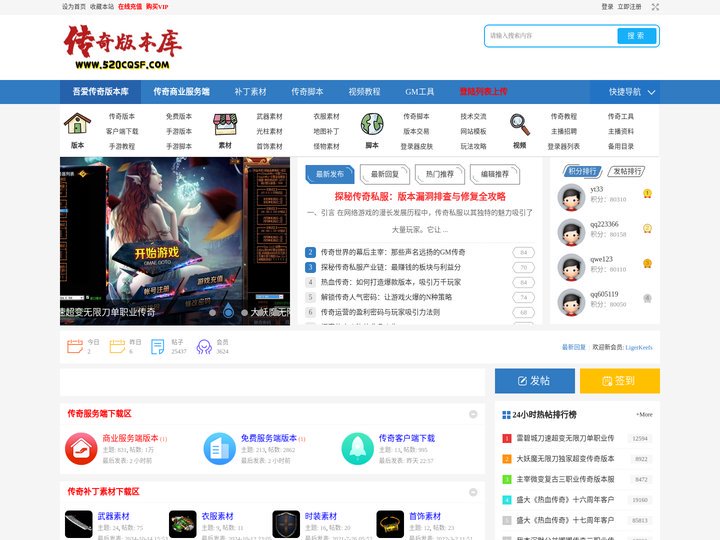Open the 补丁素材 nav item
The height and width of the screenshot is (540, 720).
[x=250, y=92]
